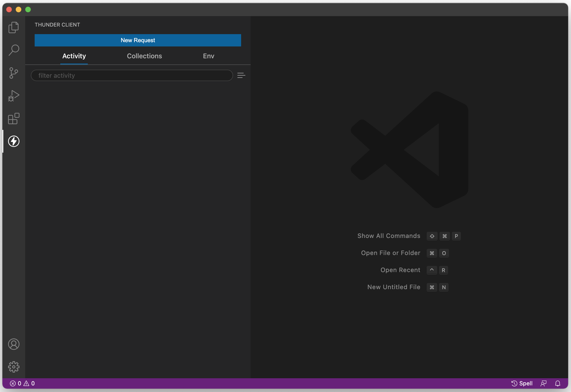Open the Run and Debug view
The height and width of the screenshot is (392, 571).
(14, 96)
